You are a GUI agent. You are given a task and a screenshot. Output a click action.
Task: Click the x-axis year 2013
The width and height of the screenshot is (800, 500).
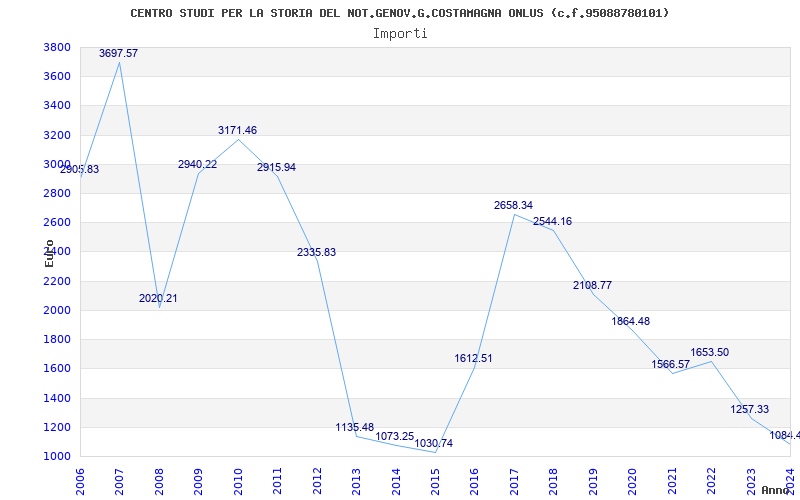356,481
